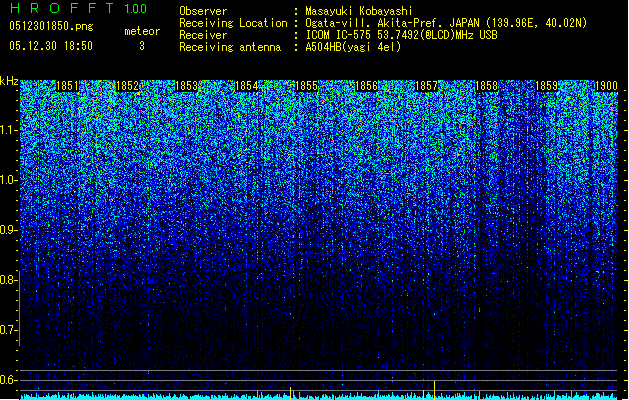This screenshot has width=629, height=400.
Task: Click the 0.7 frequency axis label
Action: tap(8, 330)
